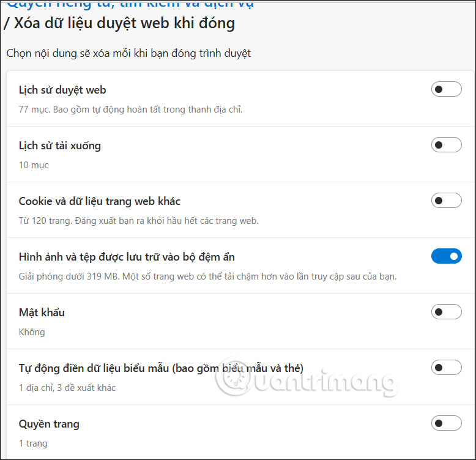The height and width of the screenshot is (460, 476).
Task: Select Hình ảnh và tệp được lưu trữ label
Action: pyautogui.click(x=127, y=257)
